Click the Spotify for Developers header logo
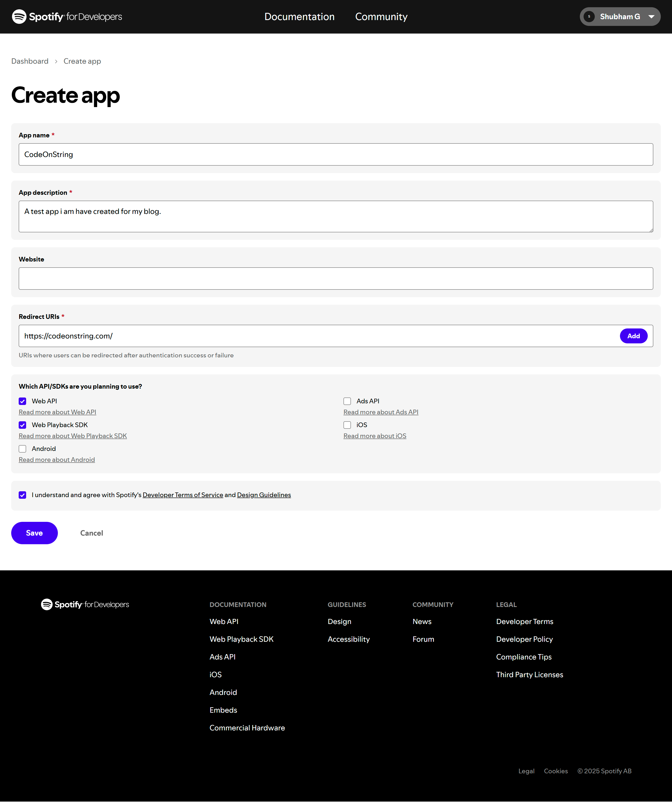Screen dimensions: 672x802 point(67,17)
